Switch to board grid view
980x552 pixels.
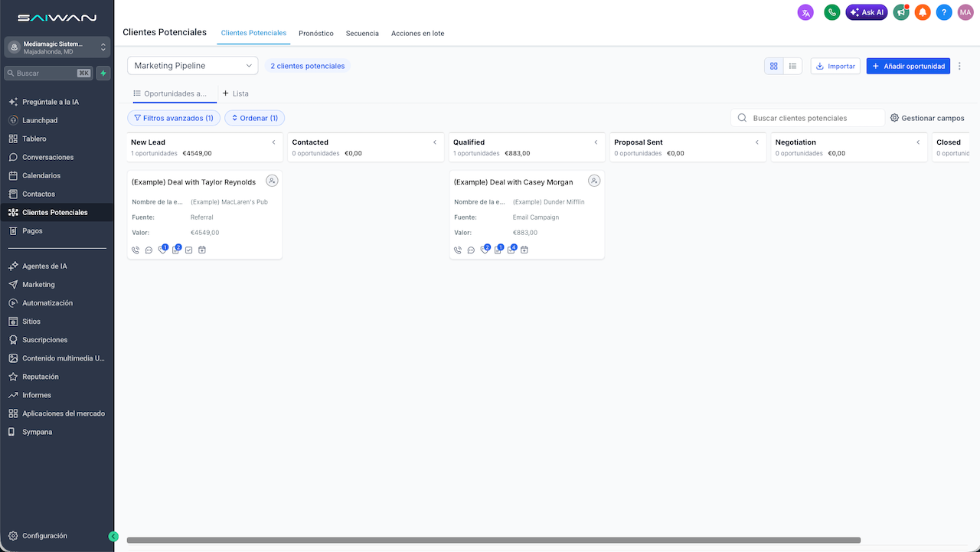coord(774,67)
